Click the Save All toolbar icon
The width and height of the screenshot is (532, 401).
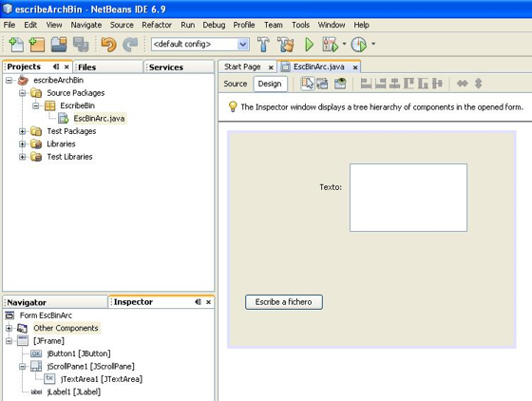81,45
